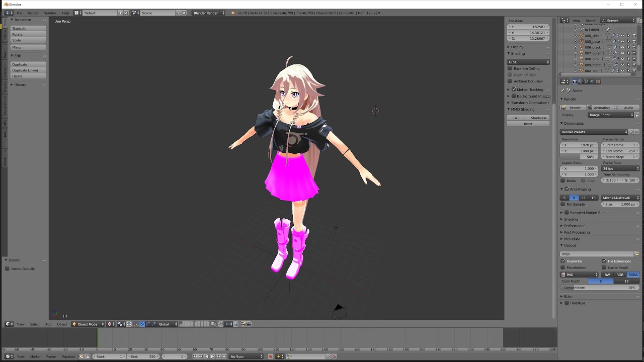
Task: Click the Duplicate Linked button
Action: pos(28,70)
